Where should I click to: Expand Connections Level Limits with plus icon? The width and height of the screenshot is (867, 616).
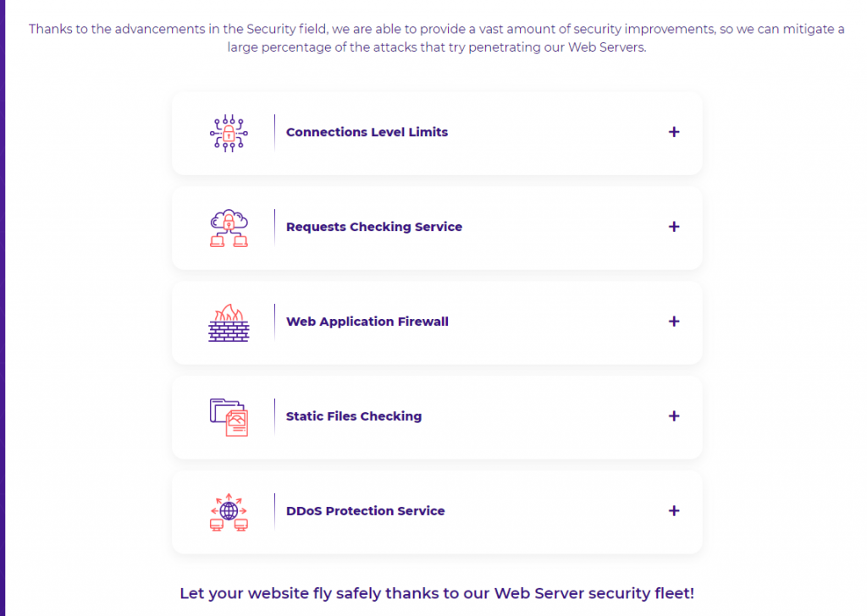pyautogui.click(x=673, y=132)
